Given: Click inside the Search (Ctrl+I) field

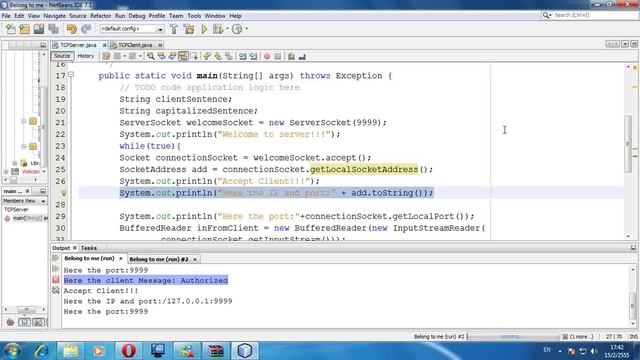Looking at the screenshot, I should [595, 15].
